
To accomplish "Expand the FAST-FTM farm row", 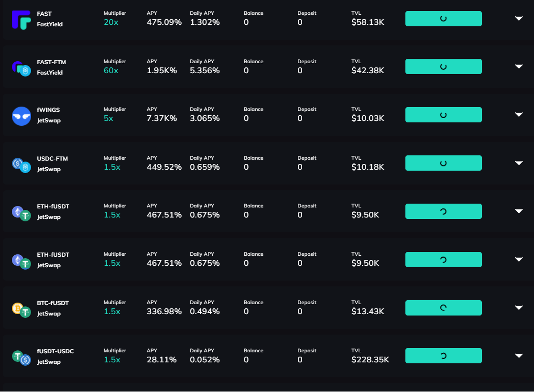I will click(x=519, y=66).
